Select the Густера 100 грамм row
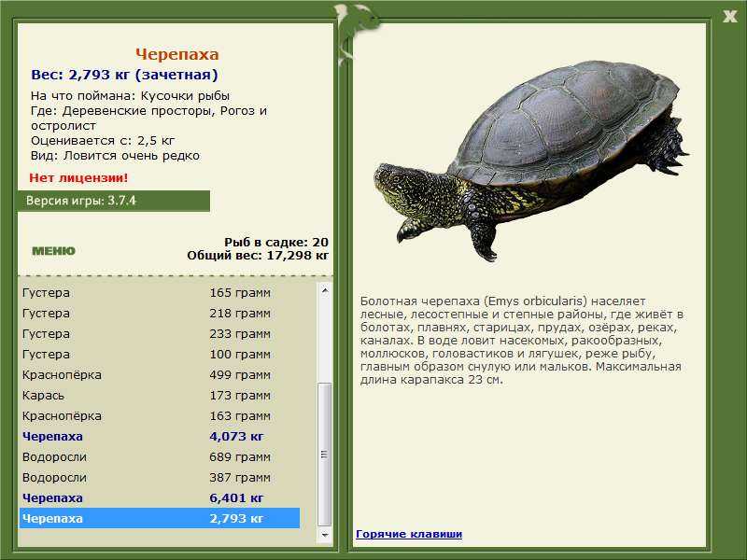Viewport: 747px width, 560px height. pyautogui.click(x=160, y=355)
